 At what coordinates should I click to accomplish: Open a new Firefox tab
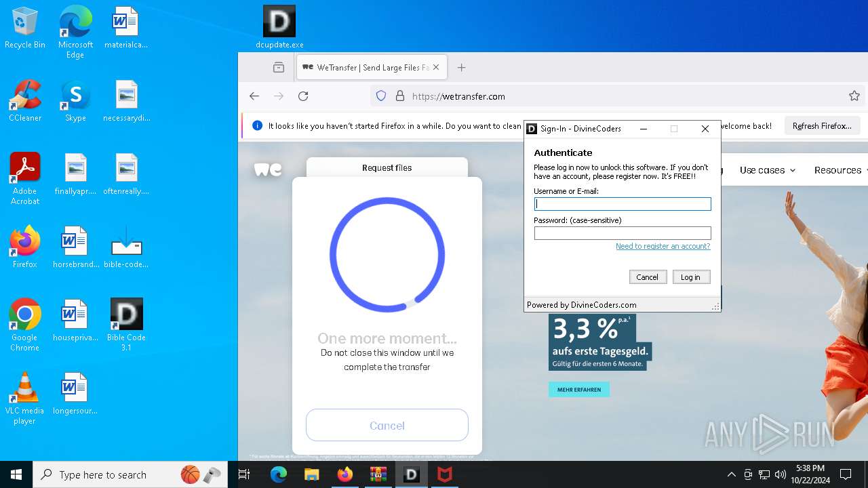pos(462,67)
